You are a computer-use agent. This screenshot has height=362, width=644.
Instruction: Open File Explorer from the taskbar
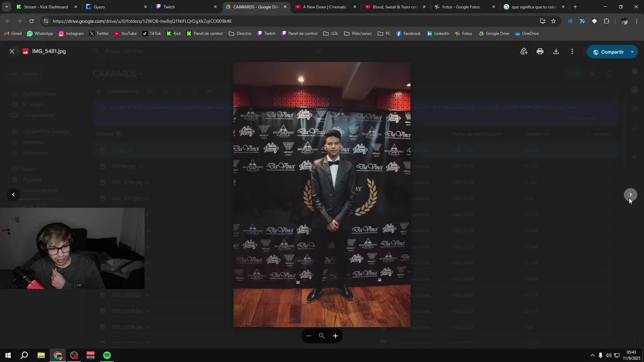click(41, 355)
